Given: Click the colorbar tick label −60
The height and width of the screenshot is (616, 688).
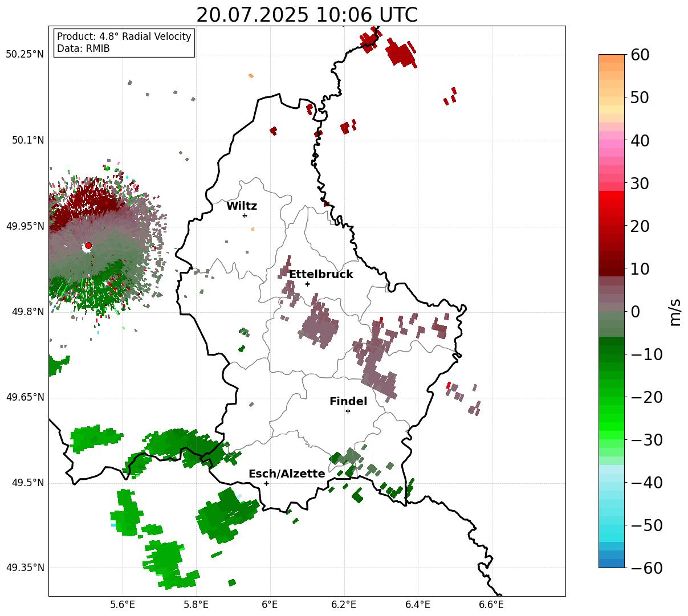Looking at the screenshot, I should click(646, 568).
